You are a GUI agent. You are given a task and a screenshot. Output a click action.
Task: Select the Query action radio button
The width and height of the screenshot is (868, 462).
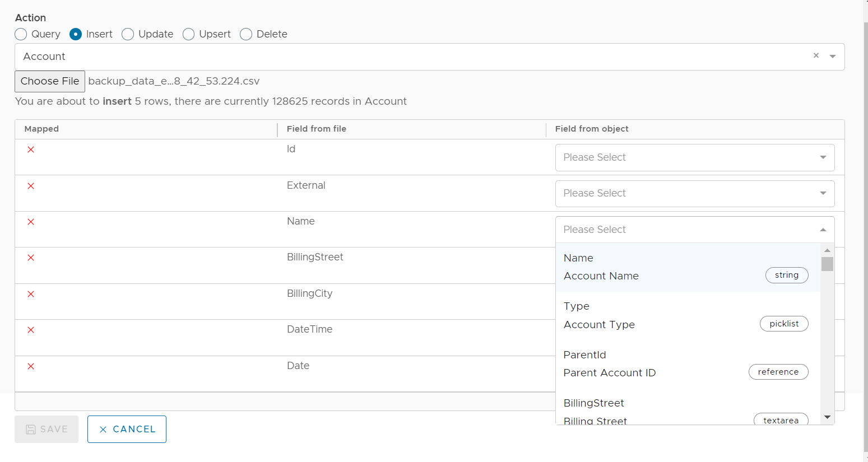(21, 34)
